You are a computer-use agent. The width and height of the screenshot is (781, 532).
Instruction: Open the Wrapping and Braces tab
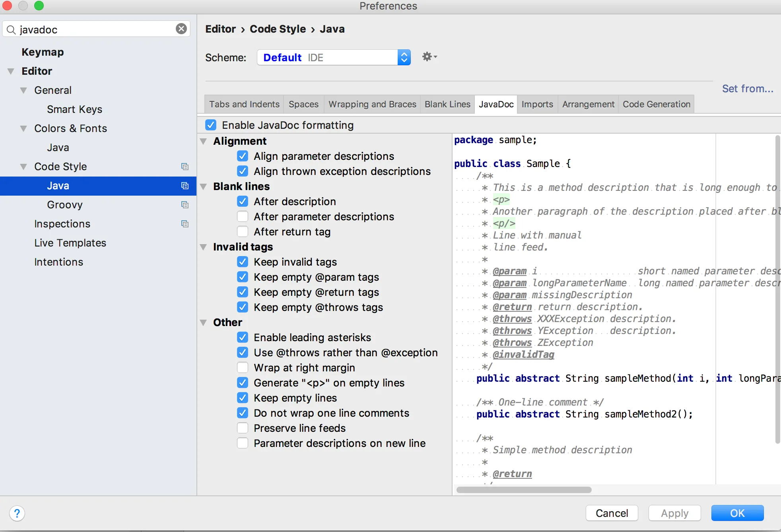372,104
